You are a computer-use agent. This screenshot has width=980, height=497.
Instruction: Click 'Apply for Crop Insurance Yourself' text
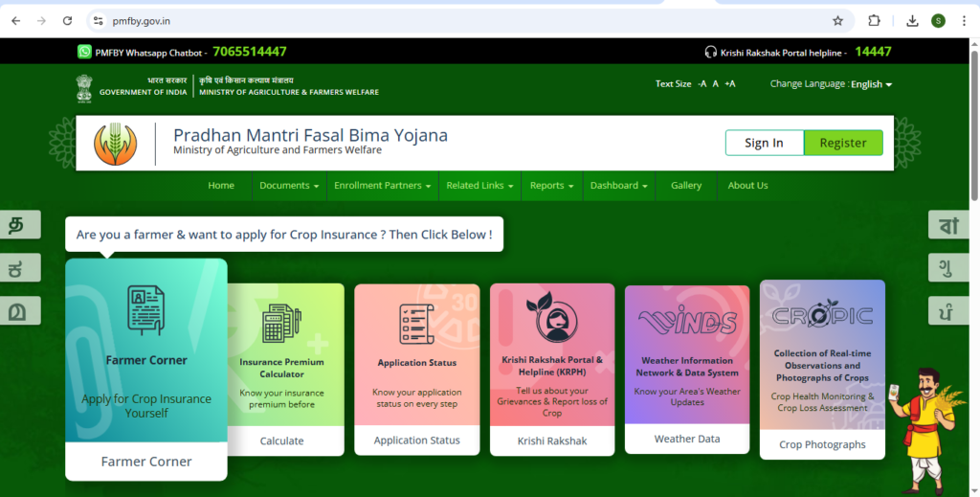[x=146, y=406]
